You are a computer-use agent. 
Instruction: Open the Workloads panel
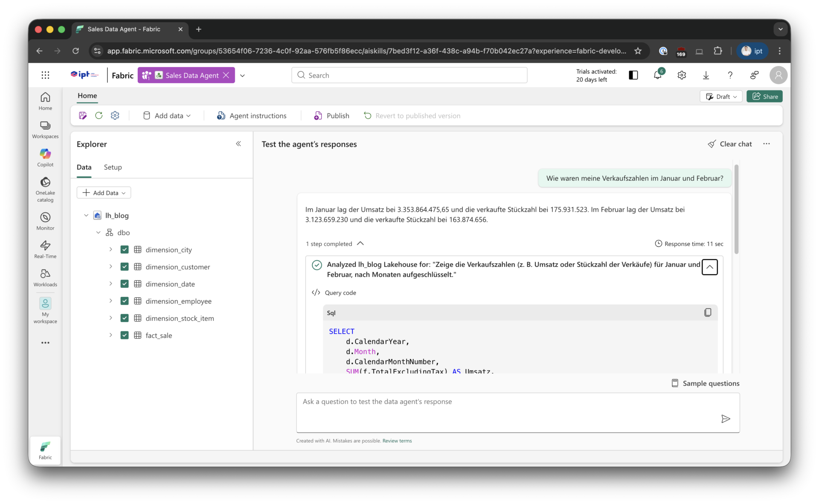(45, 278)
